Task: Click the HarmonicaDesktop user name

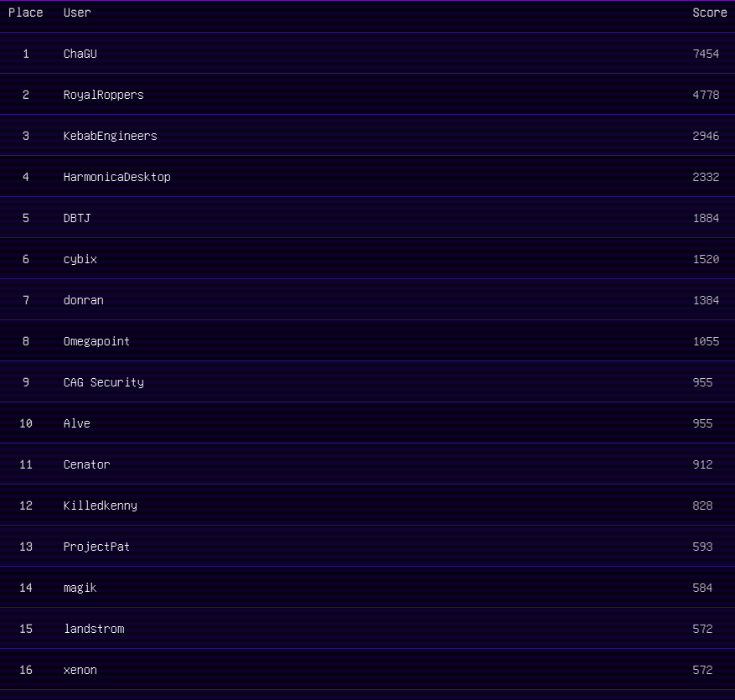Action: (x=116, y=177)
